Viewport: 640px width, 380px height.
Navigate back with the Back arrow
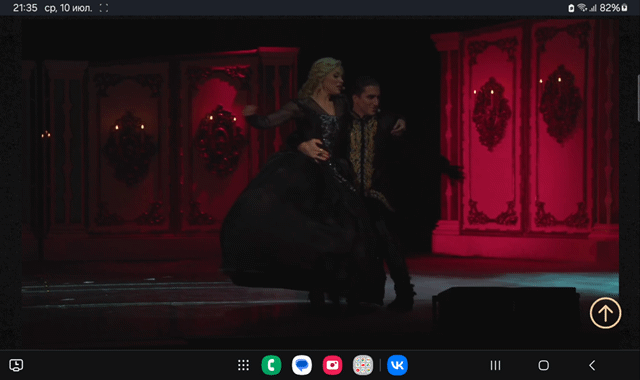tap(592, 365)
